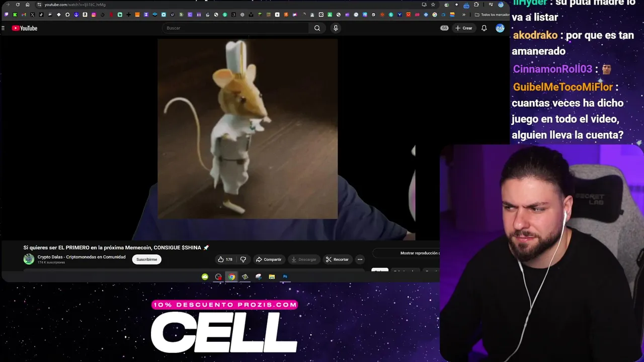Open the green cloud app in taskbar
The height and width of the screenshot is (362, 644).
205,277
